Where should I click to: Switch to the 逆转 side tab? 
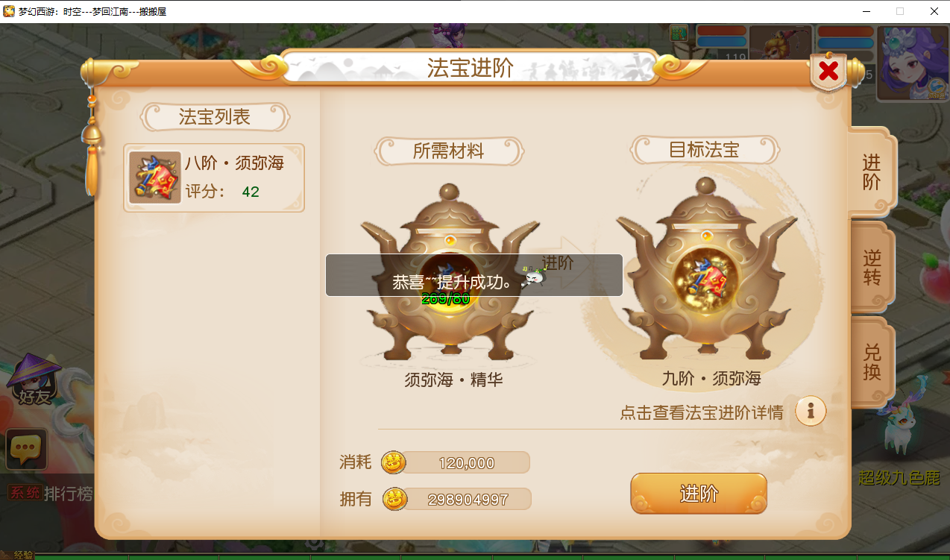(x=872, y=268)
